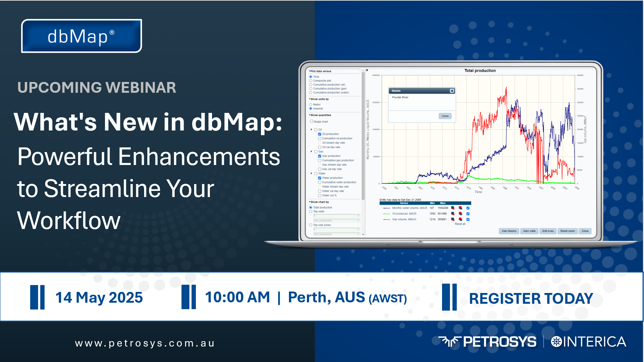
Task: Click the second order icon in the Gas volume row
Action: [x=460, y=219]
